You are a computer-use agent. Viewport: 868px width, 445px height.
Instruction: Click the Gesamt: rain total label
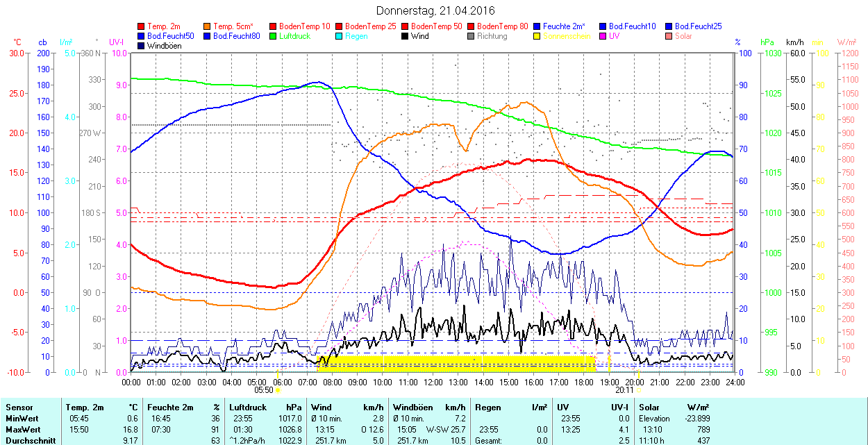[488, 441]
